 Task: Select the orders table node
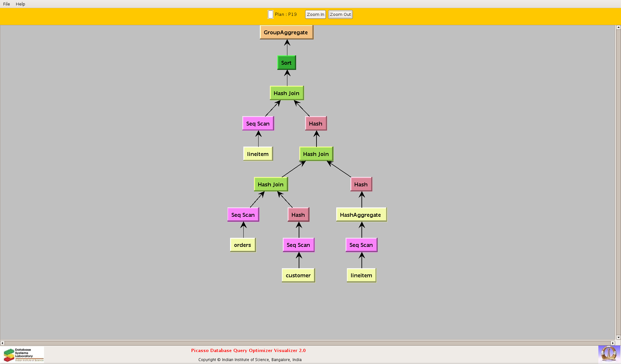(x=242, y=245)
